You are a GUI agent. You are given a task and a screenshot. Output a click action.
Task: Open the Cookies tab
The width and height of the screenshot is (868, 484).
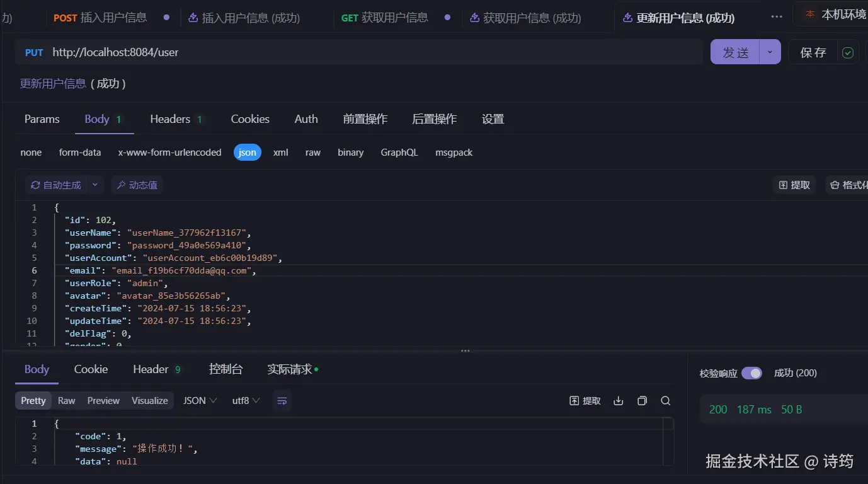pyautogui.click(x=250, y=119)
